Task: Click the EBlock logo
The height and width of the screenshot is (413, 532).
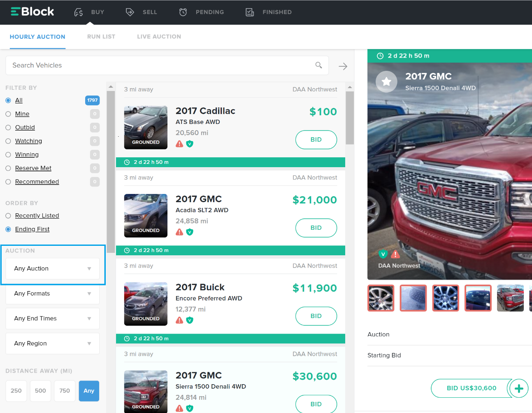Action: [32, 12]
